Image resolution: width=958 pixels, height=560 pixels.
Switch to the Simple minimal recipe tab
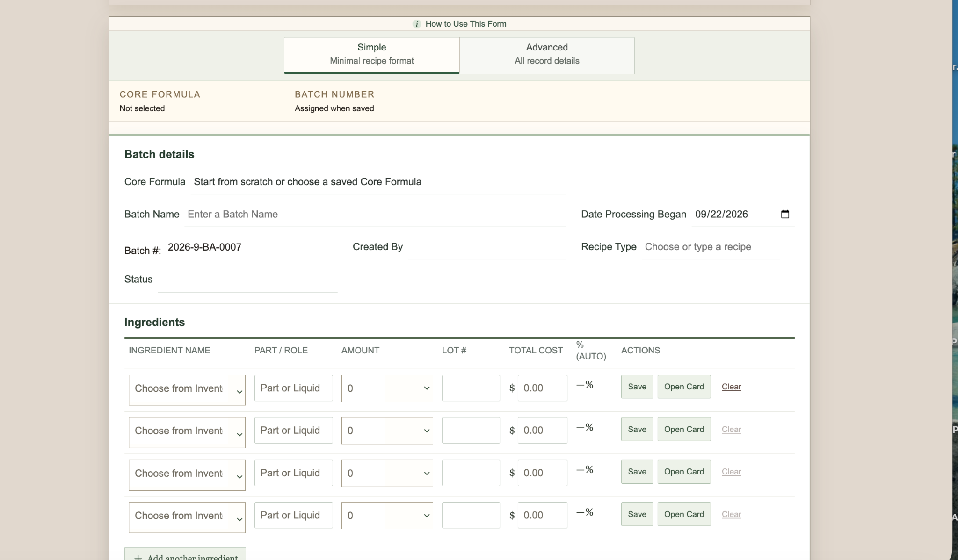(x=371, y=55)
